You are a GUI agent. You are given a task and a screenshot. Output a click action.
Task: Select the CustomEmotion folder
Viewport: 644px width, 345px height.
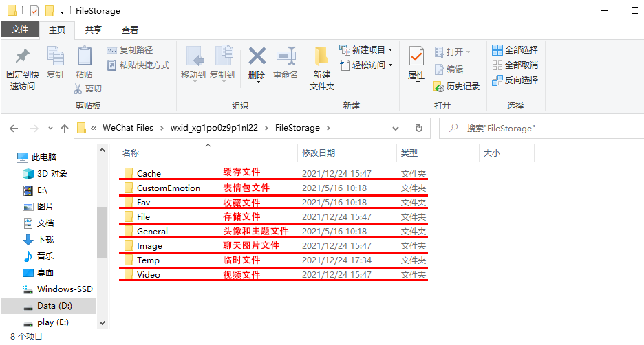168,188
